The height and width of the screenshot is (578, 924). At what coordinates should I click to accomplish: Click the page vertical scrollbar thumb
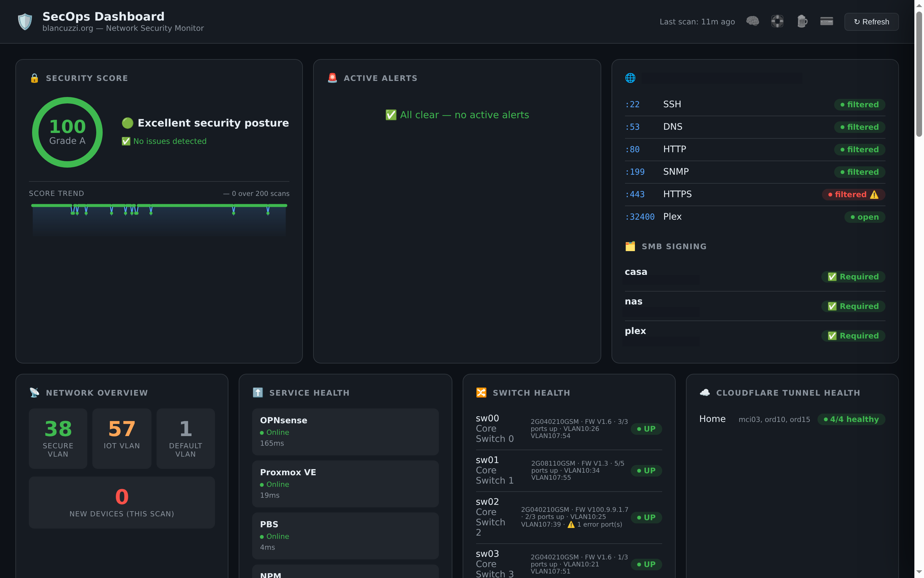tap(919, 74)
